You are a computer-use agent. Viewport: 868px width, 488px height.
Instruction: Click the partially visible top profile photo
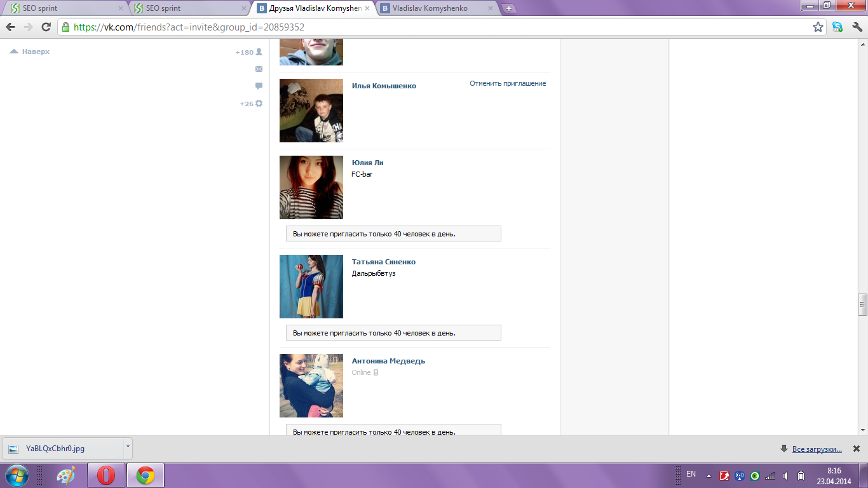(311, 51)
